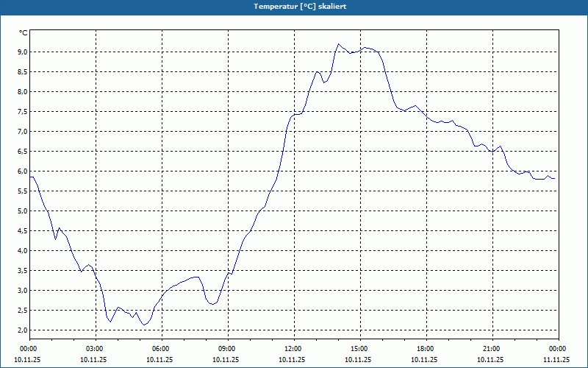Select the 06:00 time label
This screenshot has height=368, width=588.
[x=160, y=349]
